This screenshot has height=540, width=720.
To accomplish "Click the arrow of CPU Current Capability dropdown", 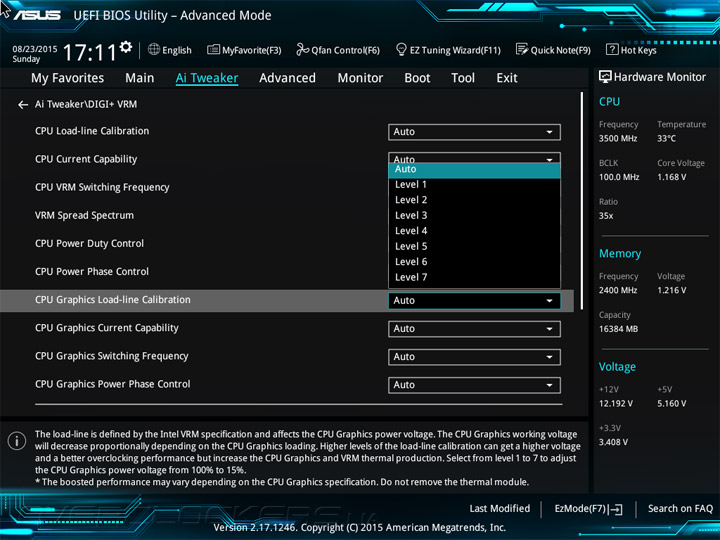I will point(549,159).
